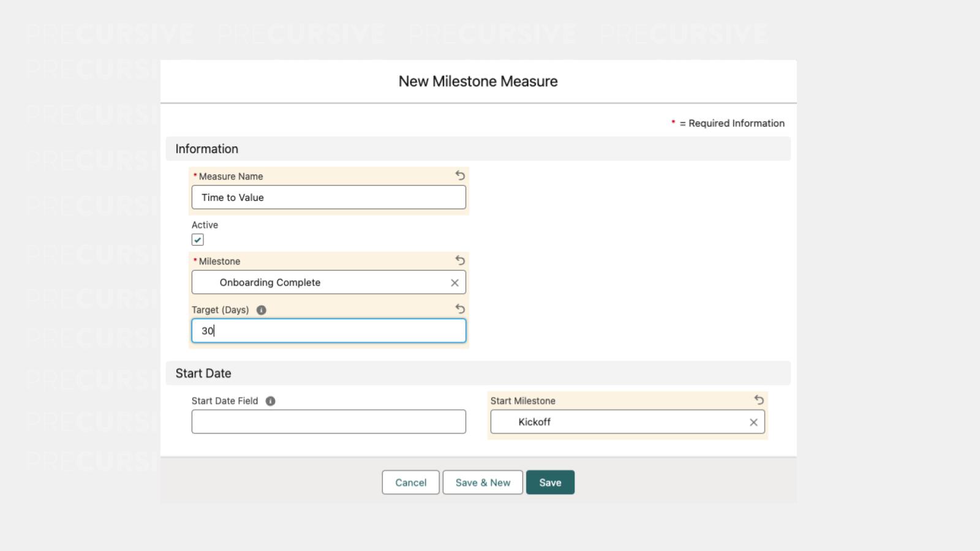The height and width of the screenshot is (551, 980).
Task: Collapse the Information section header
Action: point(206,148)
